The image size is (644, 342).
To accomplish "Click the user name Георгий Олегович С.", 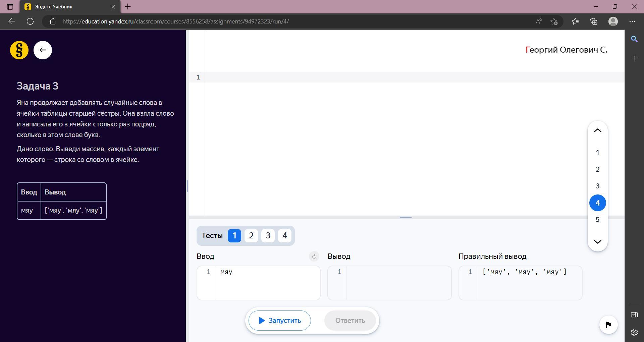I will (x=567, y=50).
